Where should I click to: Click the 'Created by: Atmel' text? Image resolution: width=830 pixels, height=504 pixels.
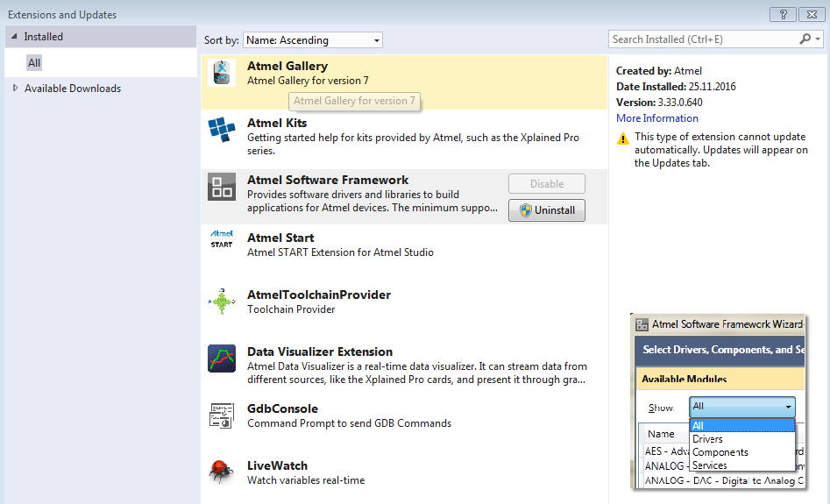tap(659, 70)
